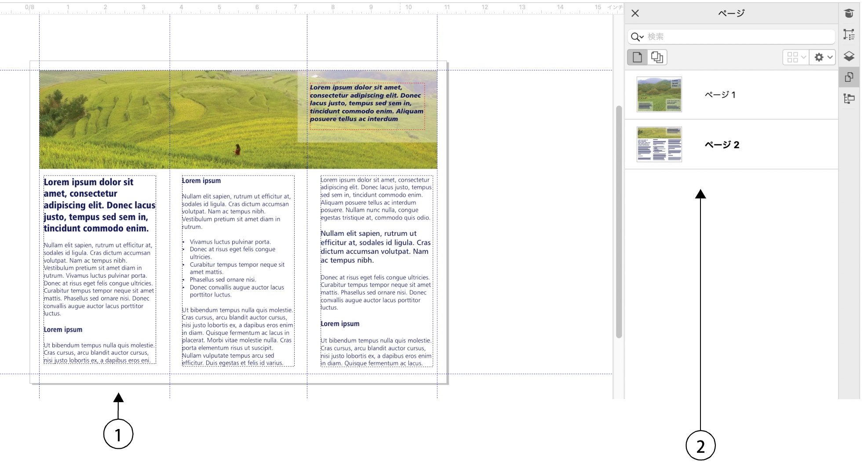The image size is (868, 462).
Task: Select the bold heading in left column
Action: point(99,205)
